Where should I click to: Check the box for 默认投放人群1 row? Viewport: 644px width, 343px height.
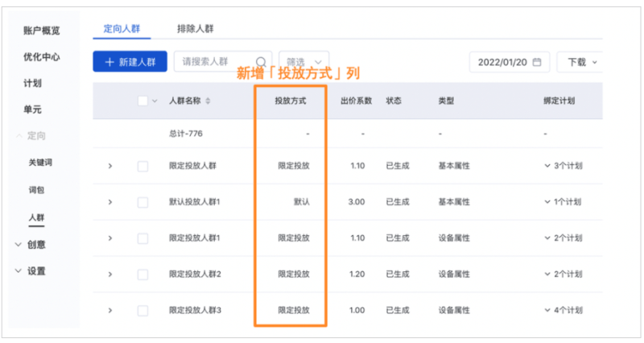click(142, 202)
